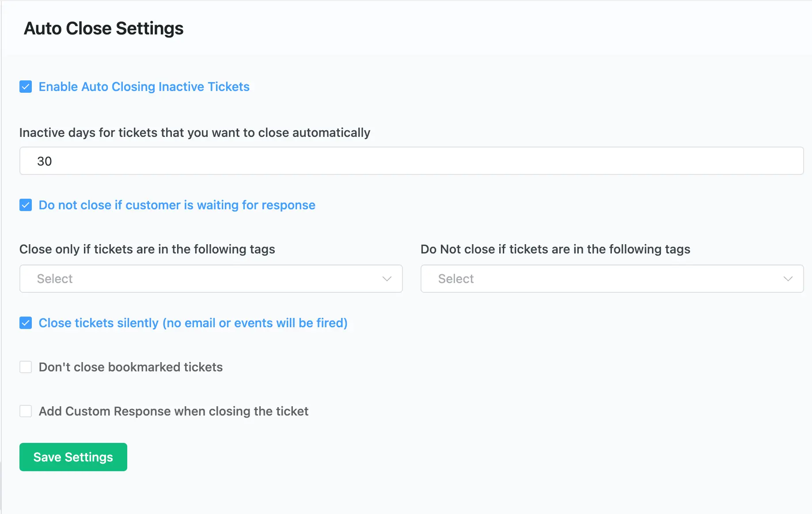Image resolution: width=812 pixels, height=514 pixels.
Task: Click chevron arrow of Do Not close tags select
Action: click(788, 279)
